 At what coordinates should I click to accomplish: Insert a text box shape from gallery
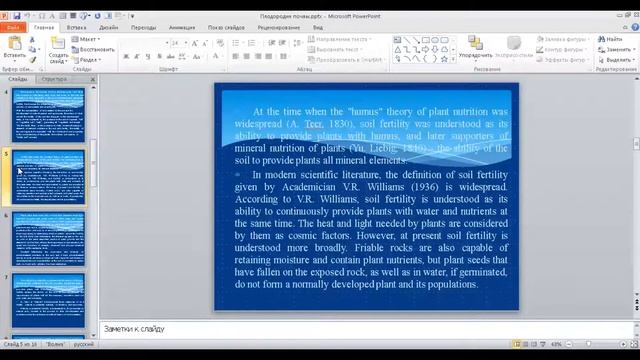pos(397,40)
